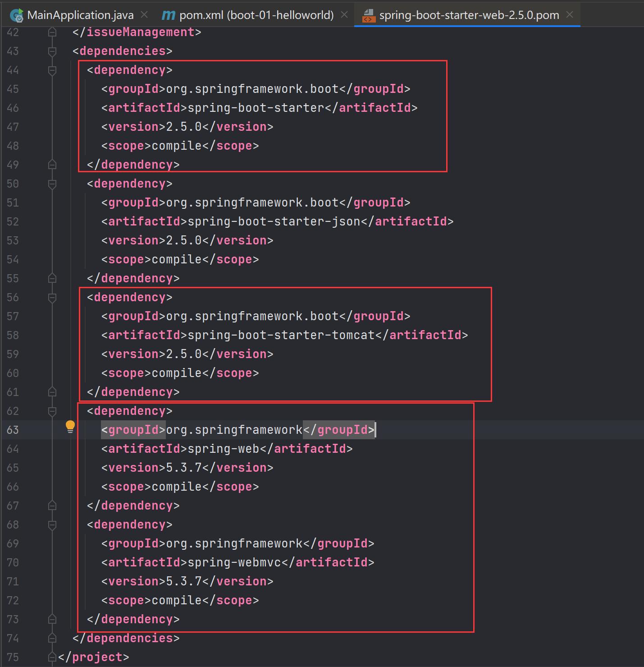Fold the closing dependency marker at line 61
The width and height of the screenshot is (644, 667).
pyautogui.click(x=52, y=392)
